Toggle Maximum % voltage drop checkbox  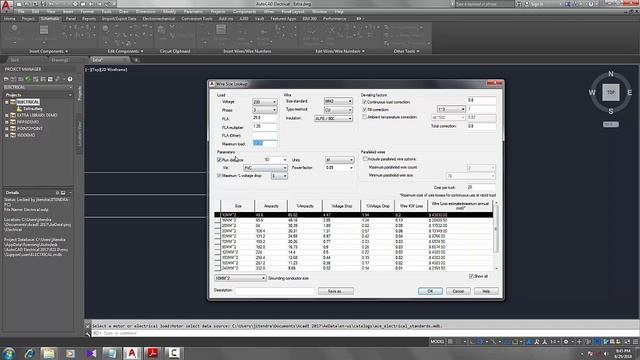click(x=219, y=176)
